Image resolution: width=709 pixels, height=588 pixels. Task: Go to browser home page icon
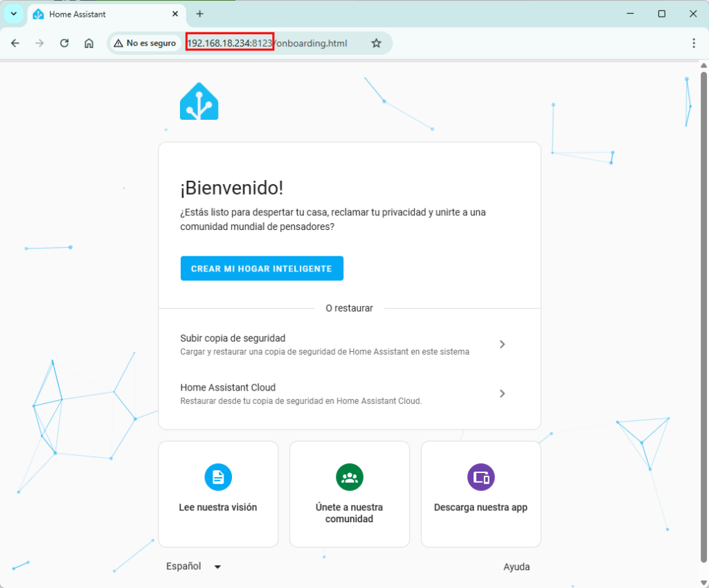pyautogui.click(x=89, y=43)
